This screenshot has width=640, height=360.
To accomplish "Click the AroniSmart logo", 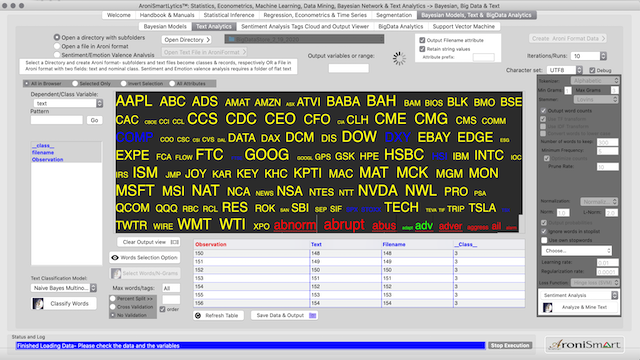I will (x=584, y=345).
